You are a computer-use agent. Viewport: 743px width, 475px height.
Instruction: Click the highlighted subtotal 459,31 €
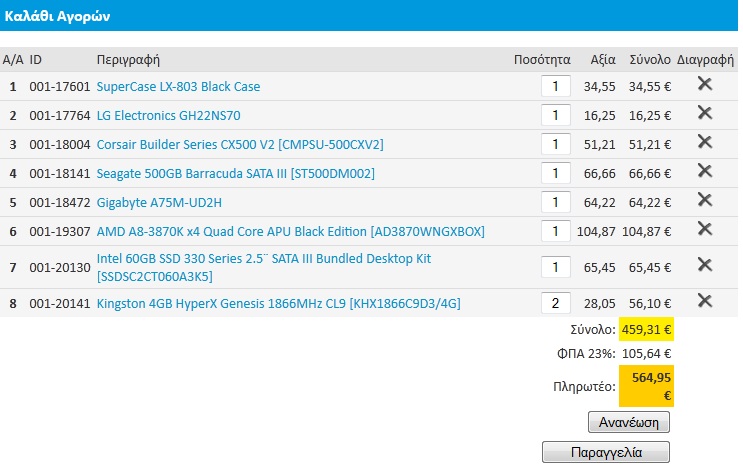tap(646, 329)
